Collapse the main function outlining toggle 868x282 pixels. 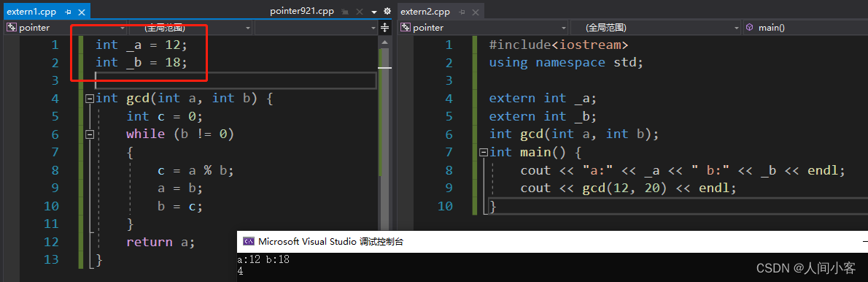click(484, 152)
